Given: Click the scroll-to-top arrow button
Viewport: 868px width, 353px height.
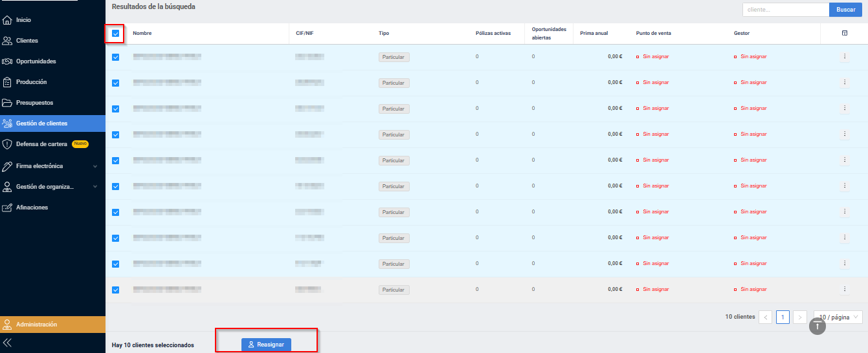Looking at the screenshot, I should (x=818, y=326).
